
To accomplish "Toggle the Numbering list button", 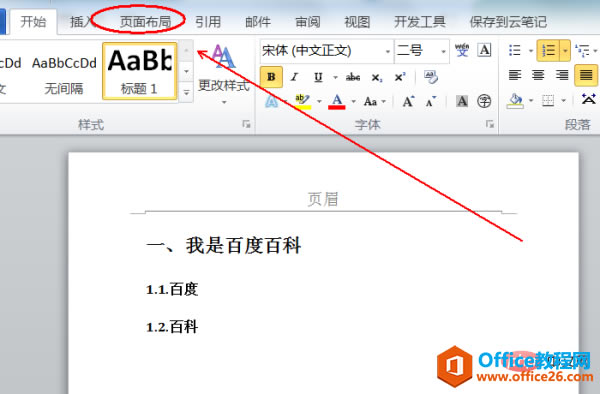I will [548, 50].
